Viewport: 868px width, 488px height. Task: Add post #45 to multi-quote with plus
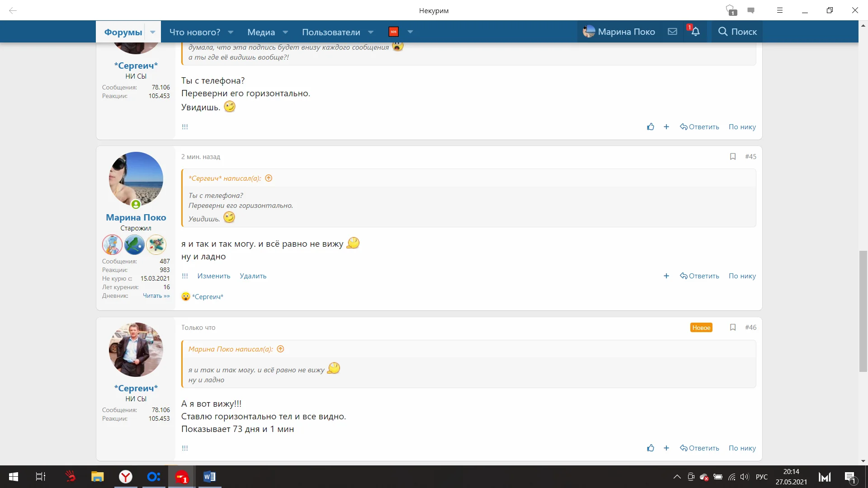[x=666, y=276]
